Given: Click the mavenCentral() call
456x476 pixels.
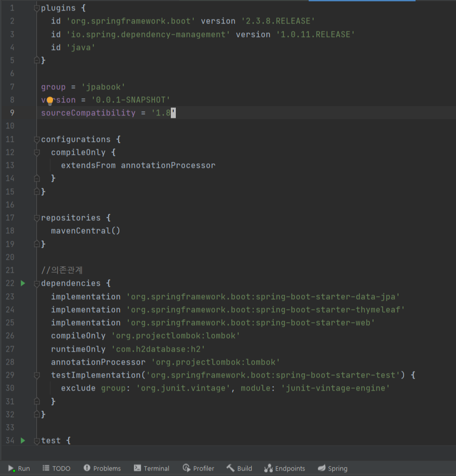Looking at the screenshot, I should [x=85, y=231].
